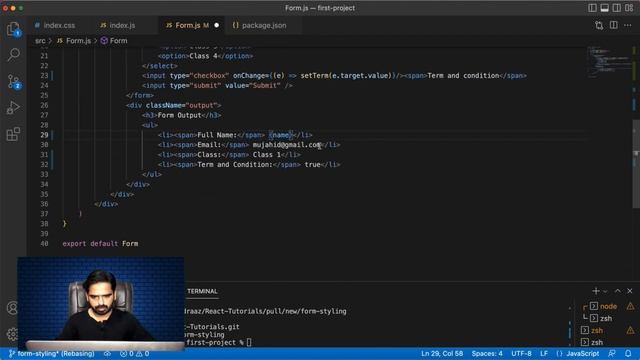Click the sync changes cloud icon
The image size is (640, 360).
(x=107, y=353)
